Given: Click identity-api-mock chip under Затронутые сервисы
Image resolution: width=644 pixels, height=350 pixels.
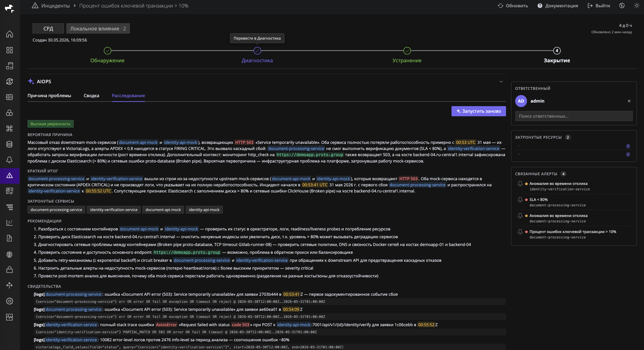Looking at the screenshot, I should pos(204,210).
